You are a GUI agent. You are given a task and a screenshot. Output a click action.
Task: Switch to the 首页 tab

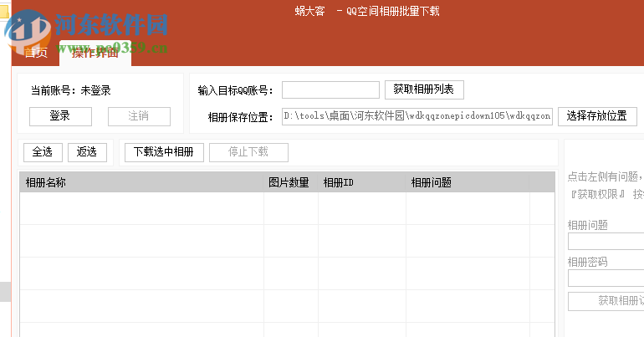pos(36,53)
